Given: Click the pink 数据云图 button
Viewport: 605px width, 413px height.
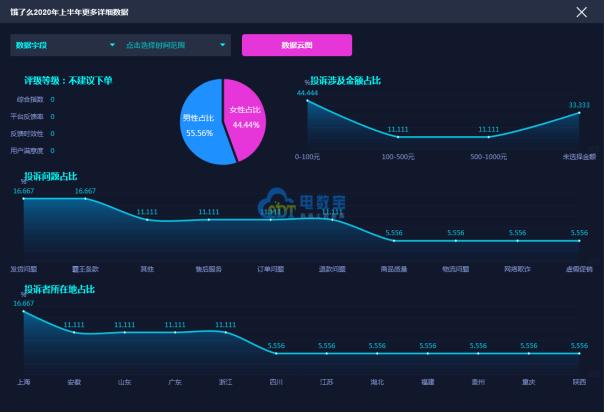Looking at the screenshot, I should [297, 45].
